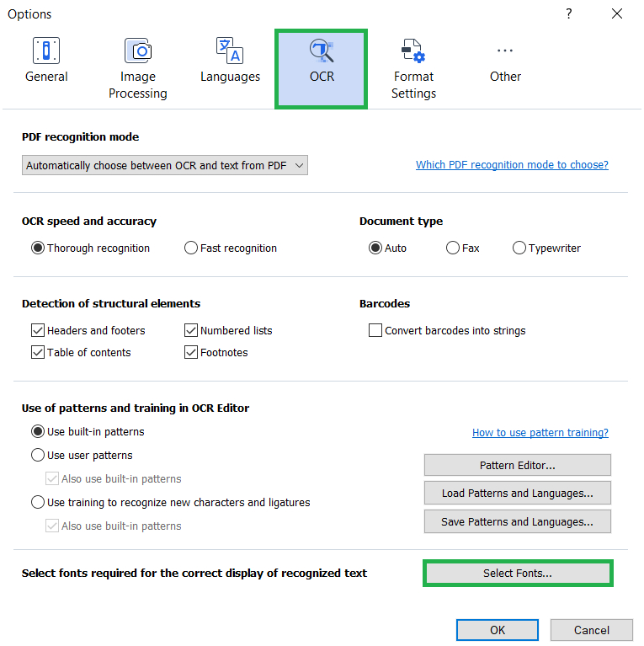Open the Other ellipsis icon

(x=505, y=51)
